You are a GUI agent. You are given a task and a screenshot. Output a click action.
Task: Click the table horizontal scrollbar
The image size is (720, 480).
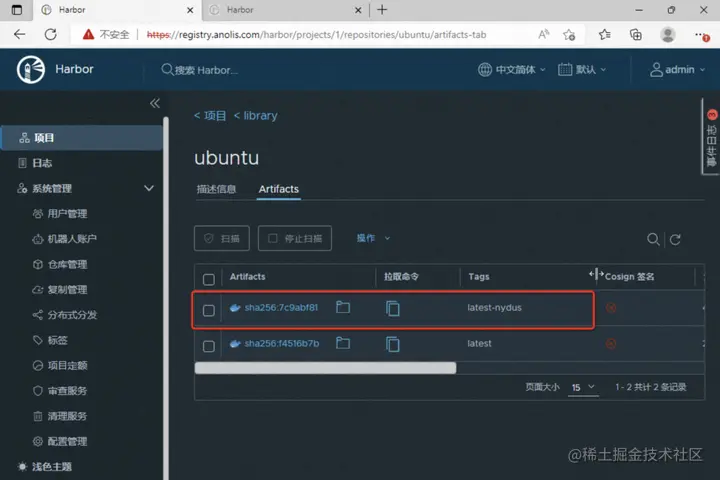[325, 367]
